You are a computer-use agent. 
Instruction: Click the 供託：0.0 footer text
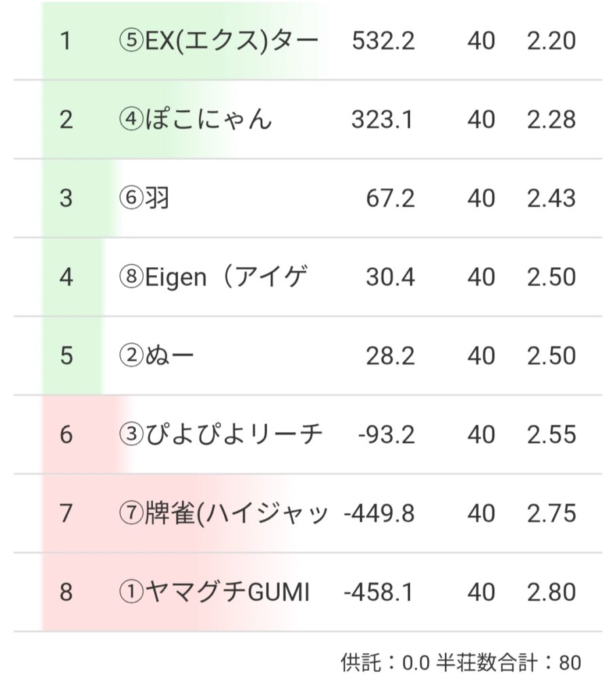(384, 663)
